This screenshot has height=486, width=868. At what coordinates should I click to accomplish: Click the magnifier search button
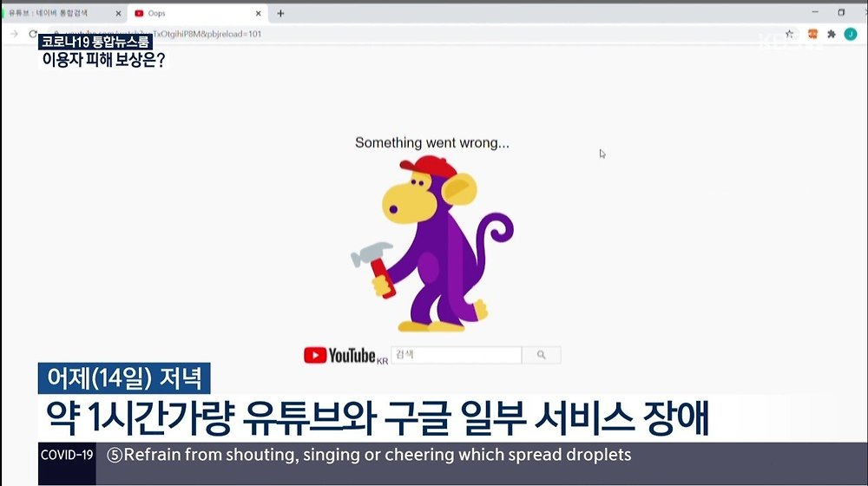click(542, 355)
